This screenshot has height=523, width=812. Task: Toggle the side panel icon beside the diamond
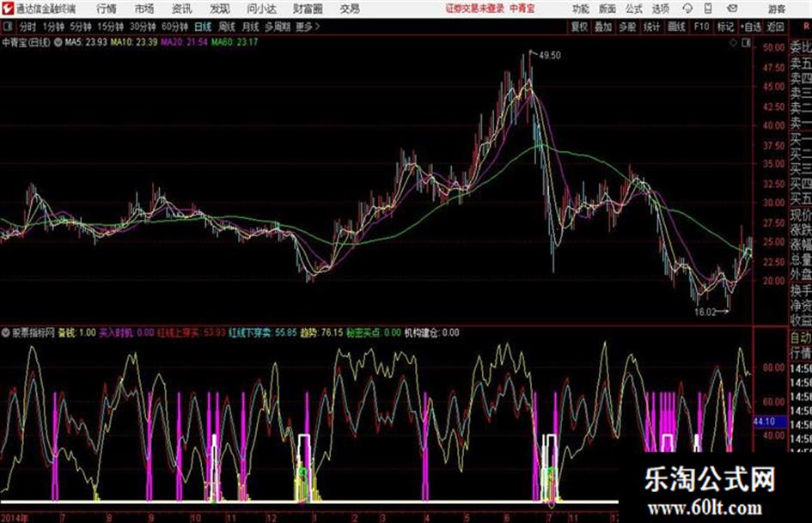746,43
